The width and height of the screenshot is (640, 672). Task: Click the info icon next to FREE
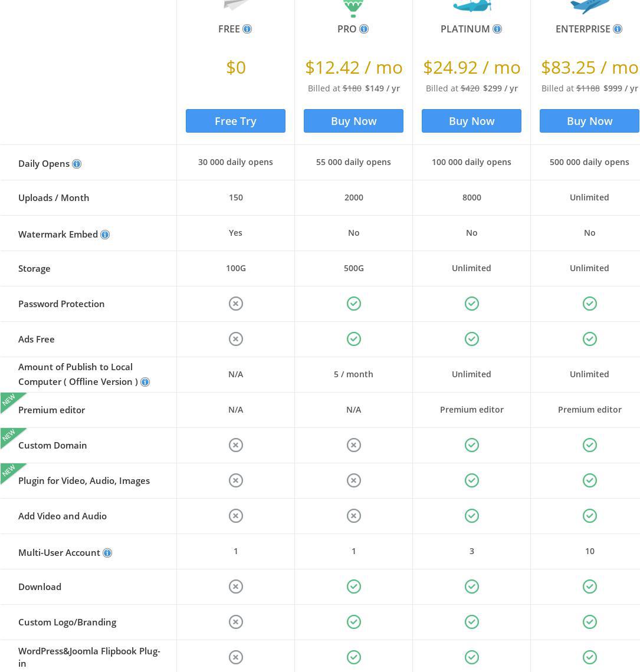247,29
